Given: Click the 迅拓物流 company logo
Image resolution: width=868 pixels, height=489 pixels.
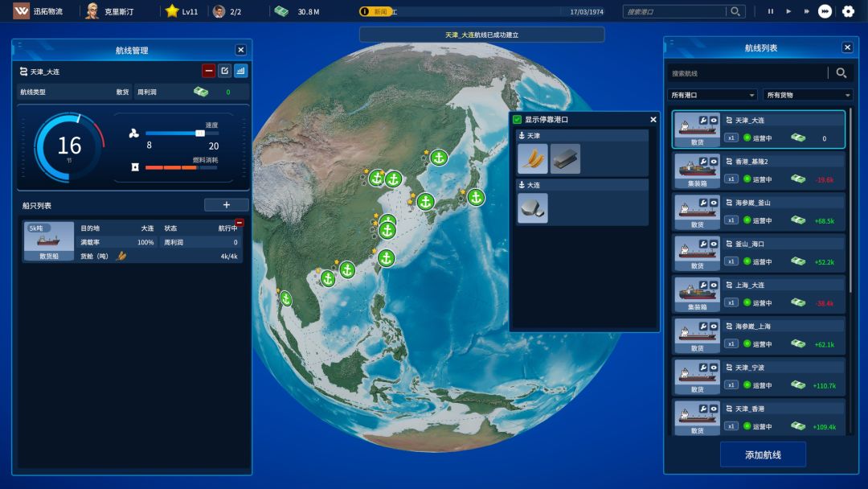Looking at the screenshot, I should [x=21, y=11].
